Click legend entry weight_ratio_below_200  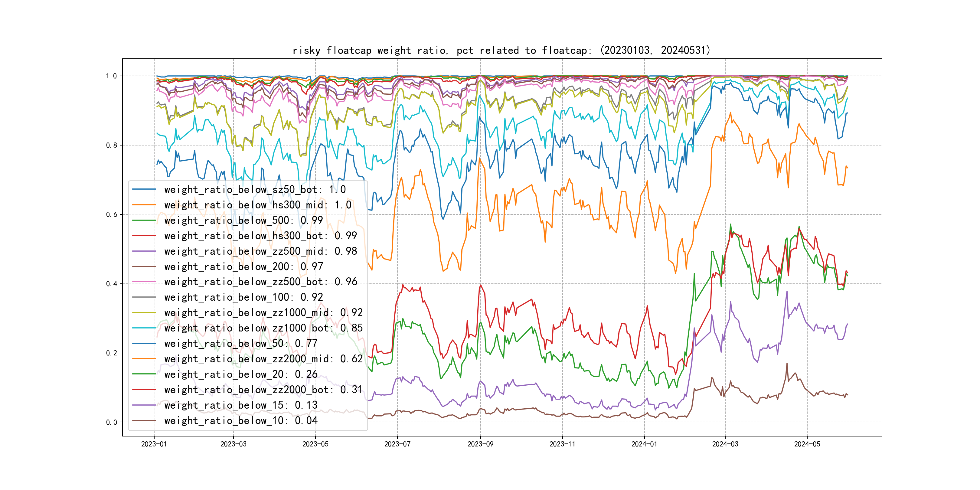click(x=243, y=267)
